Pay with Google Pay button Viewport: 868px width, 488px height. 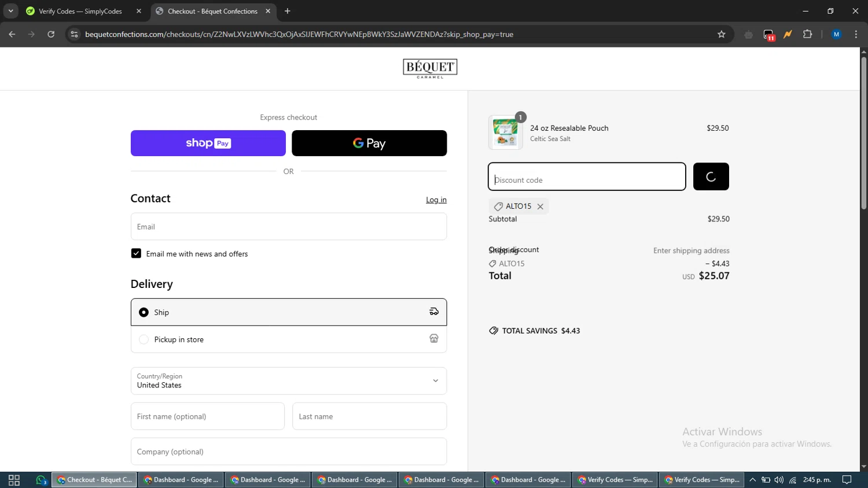(369, 143)
